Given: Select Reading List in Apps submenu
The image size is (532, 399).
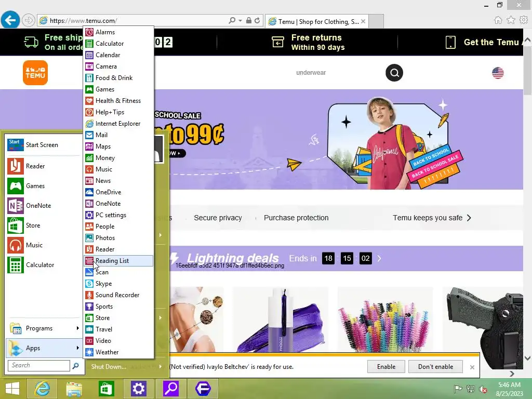Looking at the screenshot, I should coord(118,261).
